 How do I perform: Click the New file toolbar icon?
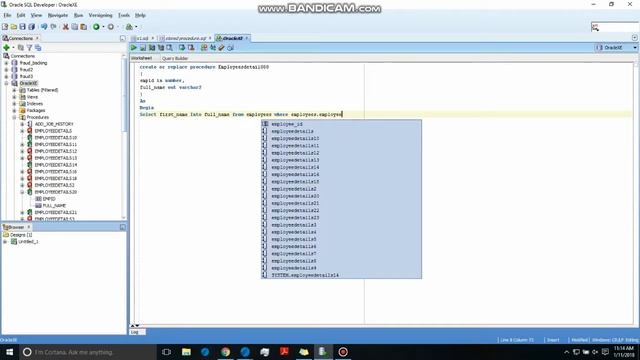[x=5, y=27]
